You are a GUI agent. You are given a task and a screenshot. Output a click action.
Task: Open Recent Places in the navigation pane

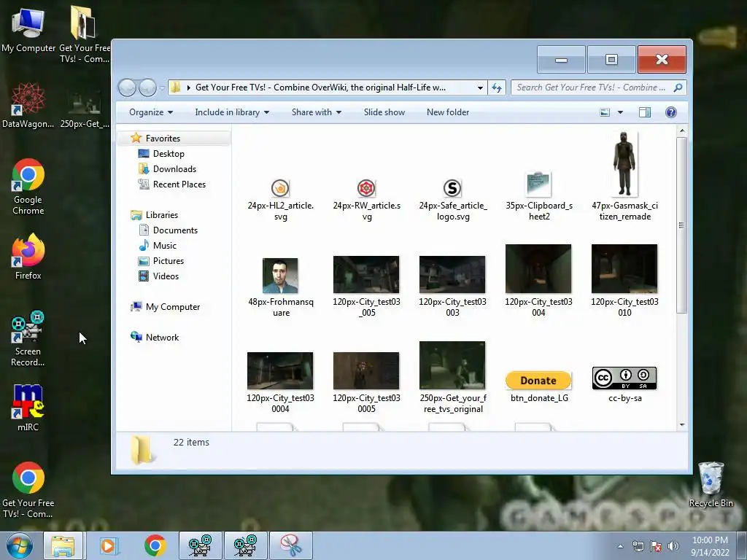point(179,184)
